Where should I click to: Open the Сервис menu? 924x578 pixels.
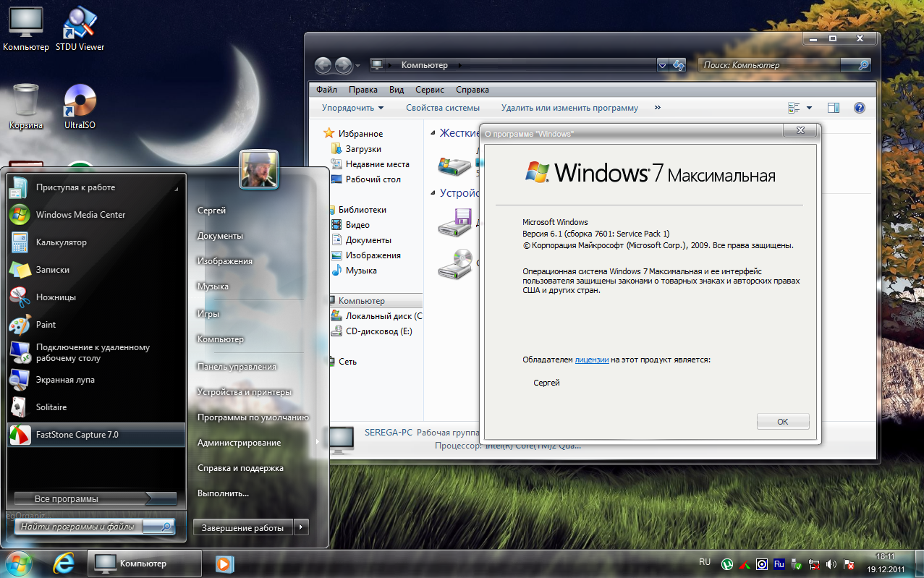pyautogui.click(x=430, y=90)
